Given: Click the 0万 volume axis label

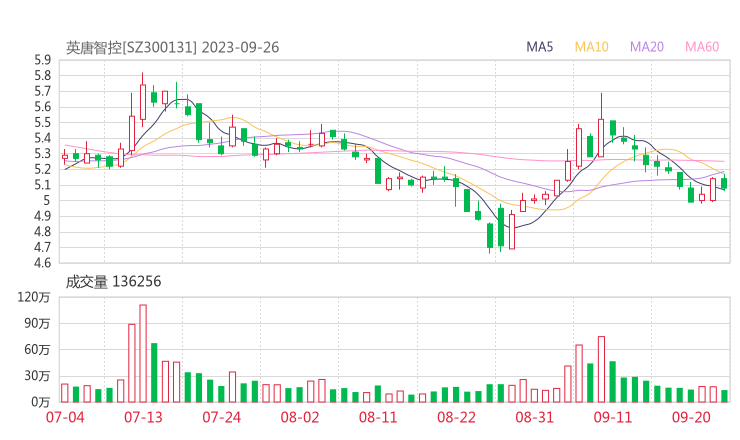Looking at the screenshot, I should pyautogui.click(x=41, y=402).
